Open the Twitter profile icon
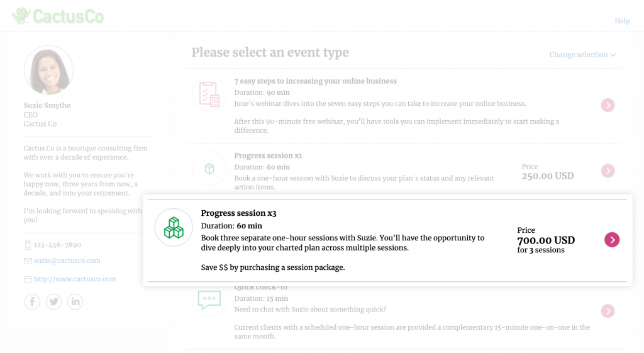Image resolution: width=644 pixels, height=353 pixels. pos(54,302)
